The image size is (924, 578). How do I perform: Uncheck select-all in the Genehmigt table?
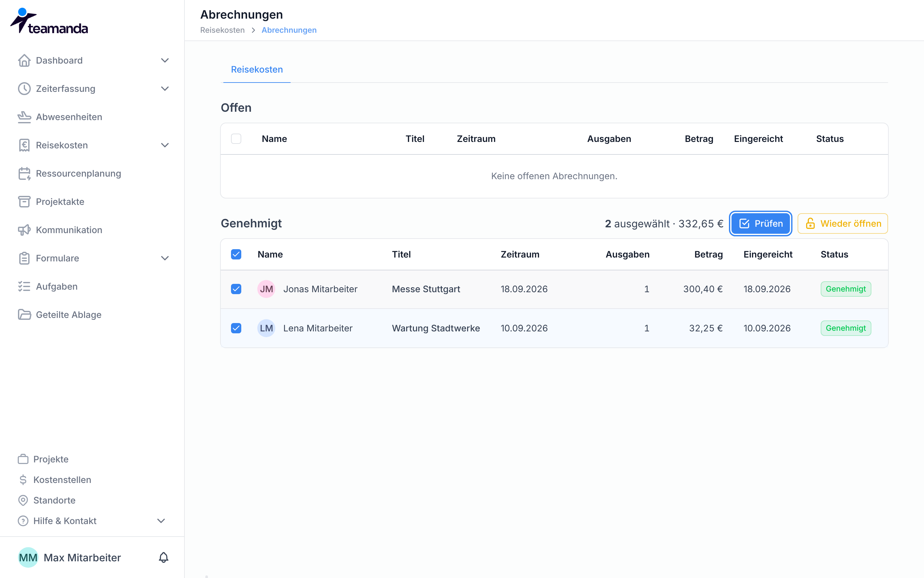click(236, 255)
